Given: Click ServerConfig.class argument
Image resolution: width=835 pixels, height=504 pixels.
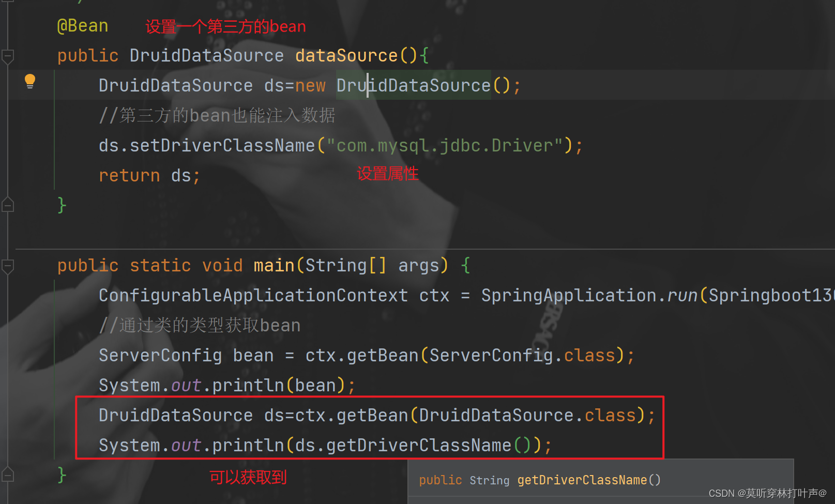Looking at the screenshot, I should tap(522, 356).
